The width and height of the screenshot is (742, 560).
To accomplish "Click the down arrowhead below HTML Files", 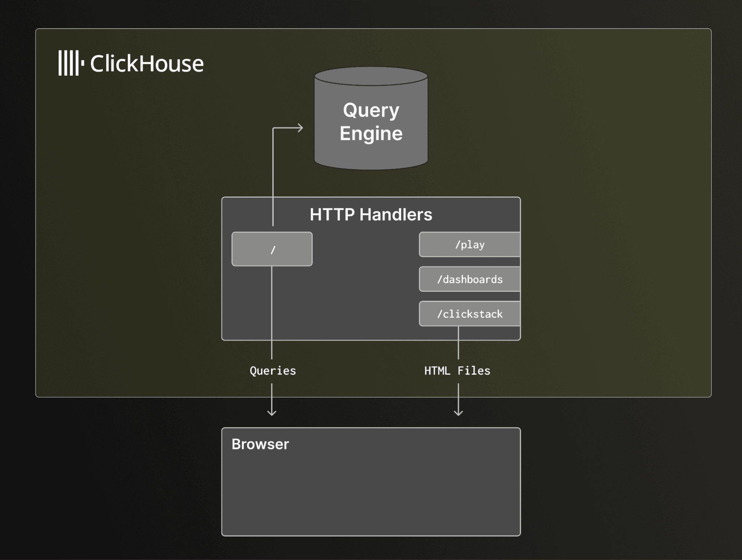I will 458,412.
